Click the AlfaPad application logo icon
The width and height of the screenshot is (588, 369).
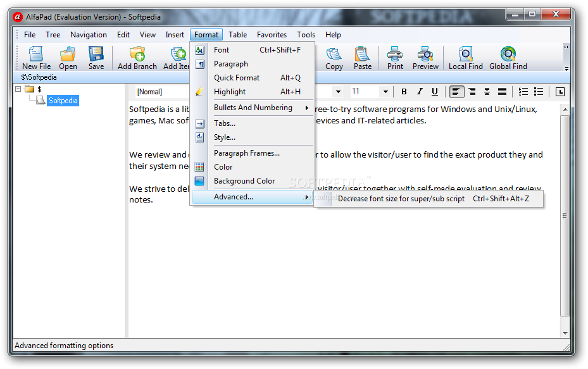tap(18, 17)
